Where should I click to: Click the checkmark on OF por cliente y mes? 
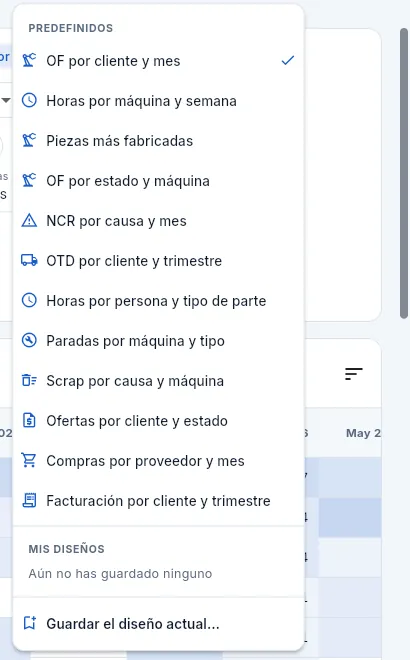coord(288,61)
